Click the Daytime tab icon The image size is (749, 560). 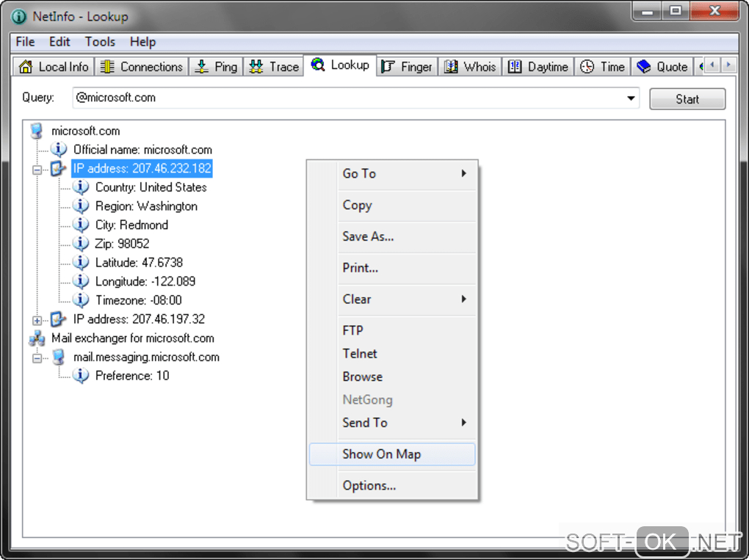click(x=515, y=67)
